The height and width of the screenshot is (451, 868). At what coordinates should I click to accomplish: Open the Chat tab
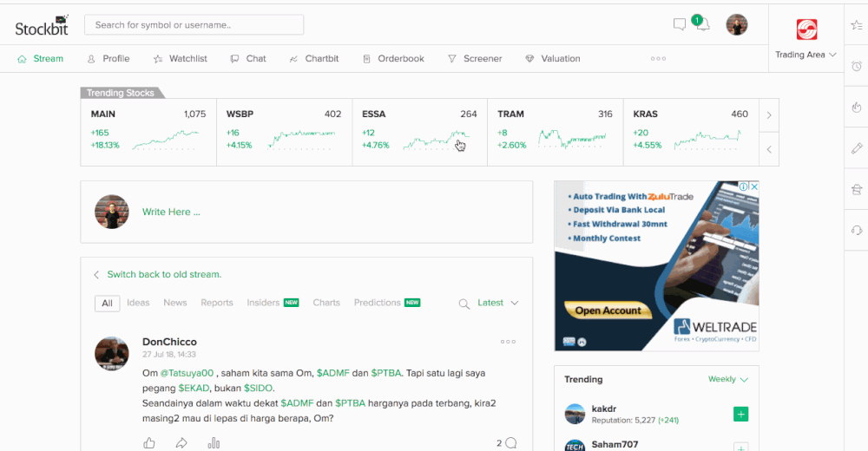248,59
